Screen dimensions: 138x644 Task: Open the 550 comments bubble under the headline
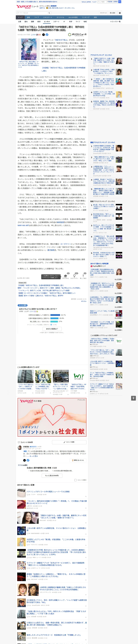33,35
